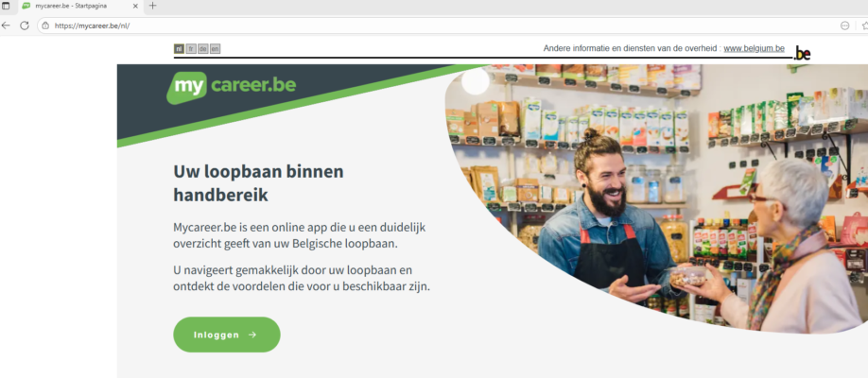Switch site language to French (fr)
Screen dimensions: 868x378
click(x=191, y=49)
